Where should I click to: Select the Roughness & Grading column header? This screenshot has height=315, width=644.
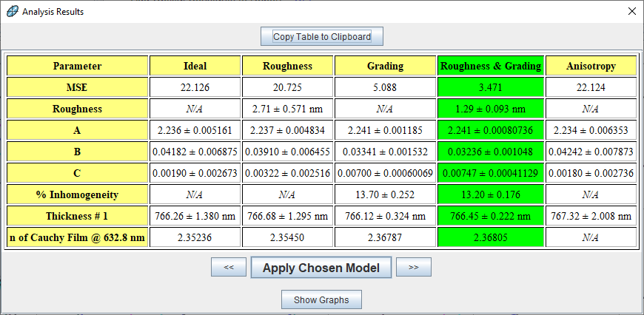click(491, 66)
